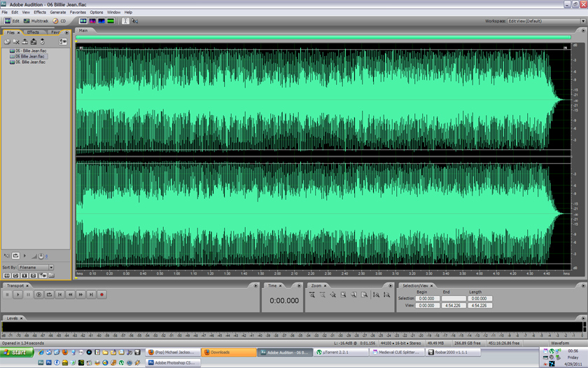Click the Selection Begin time field
Viewport: 588px width, 368px height.
point(428,299)
